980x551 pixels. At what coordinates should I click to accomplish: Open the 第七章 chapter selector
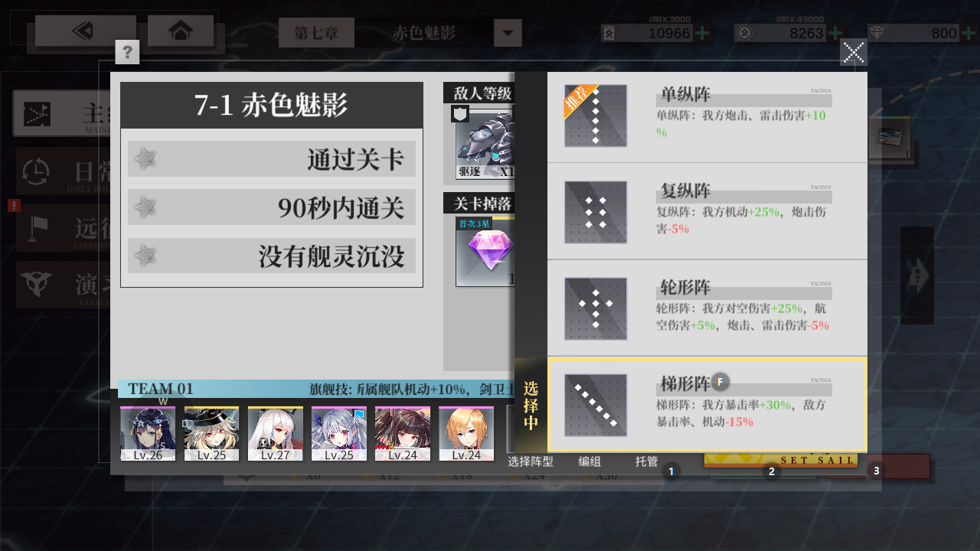tap(316, 33)
